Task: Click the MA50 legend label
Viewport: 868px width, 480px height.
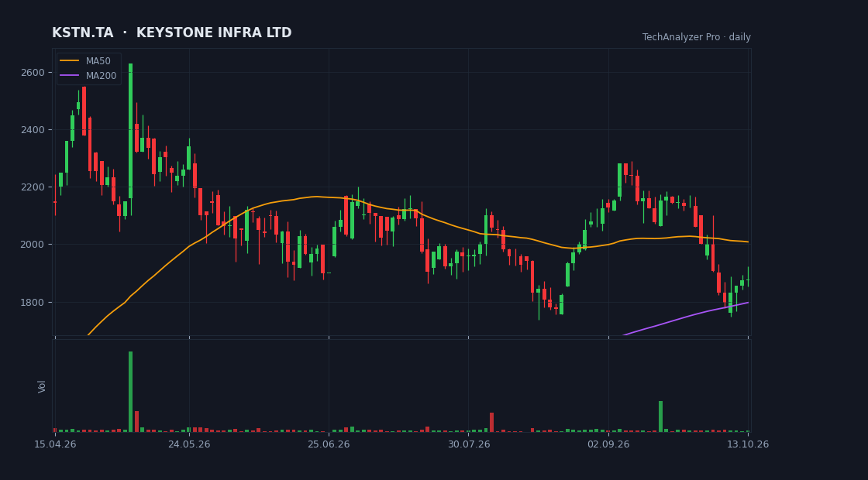Action: click(x=98, y=61)
